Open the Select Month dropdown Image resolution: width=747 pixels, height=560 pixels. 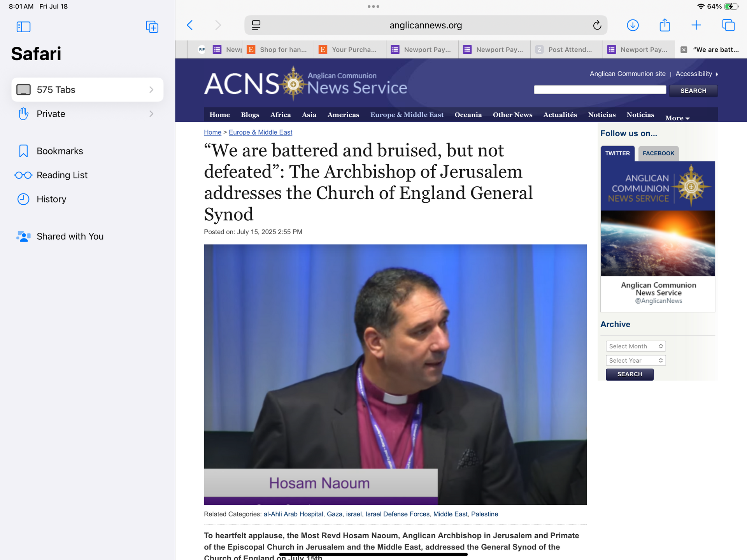click(635, 346)
